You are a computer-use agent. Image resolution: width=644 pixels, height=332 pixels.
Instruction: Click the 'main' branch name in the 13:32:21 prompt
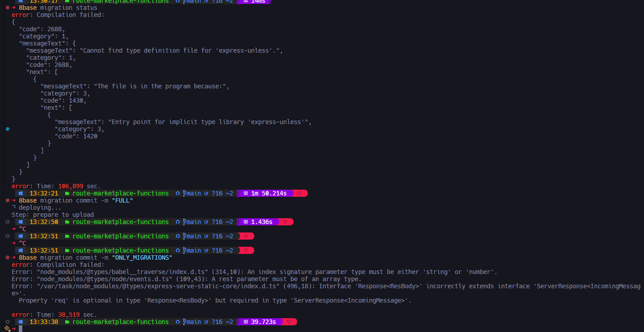(x=193, y=193)
